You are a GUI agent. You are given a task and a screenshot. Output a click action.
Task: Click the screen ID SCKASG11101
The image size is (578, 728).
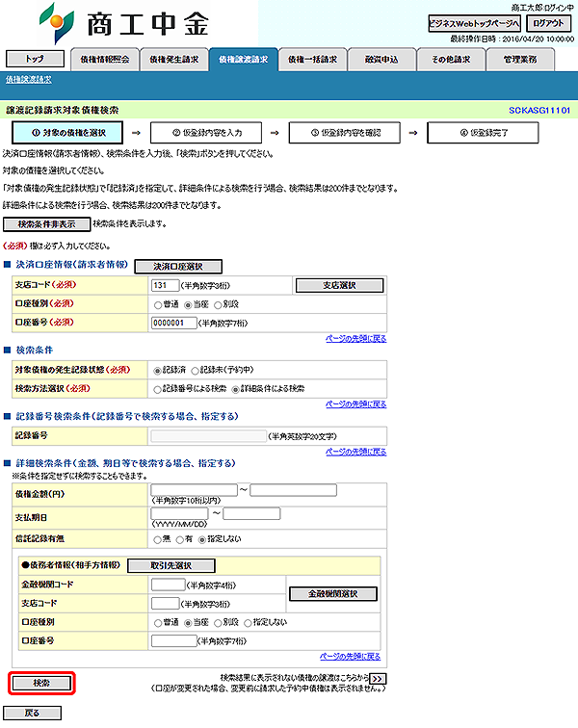[x=539, y=111]
